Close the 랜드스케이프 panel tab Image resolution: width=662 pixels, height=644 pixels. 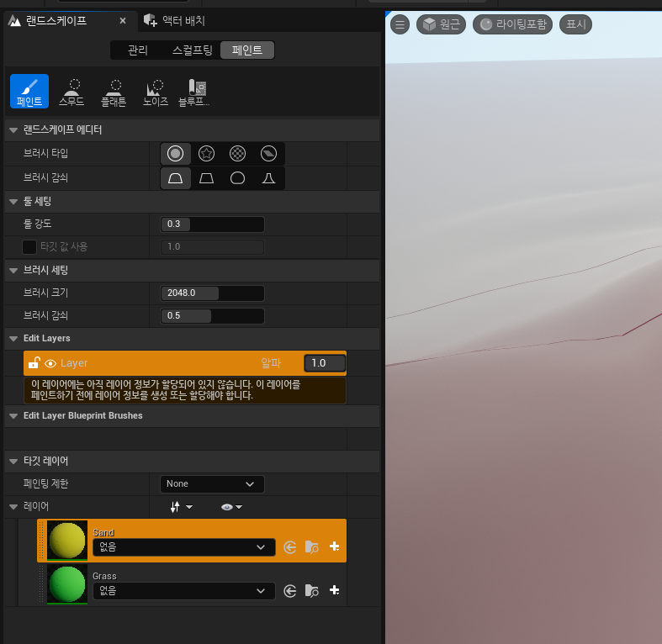123,21
